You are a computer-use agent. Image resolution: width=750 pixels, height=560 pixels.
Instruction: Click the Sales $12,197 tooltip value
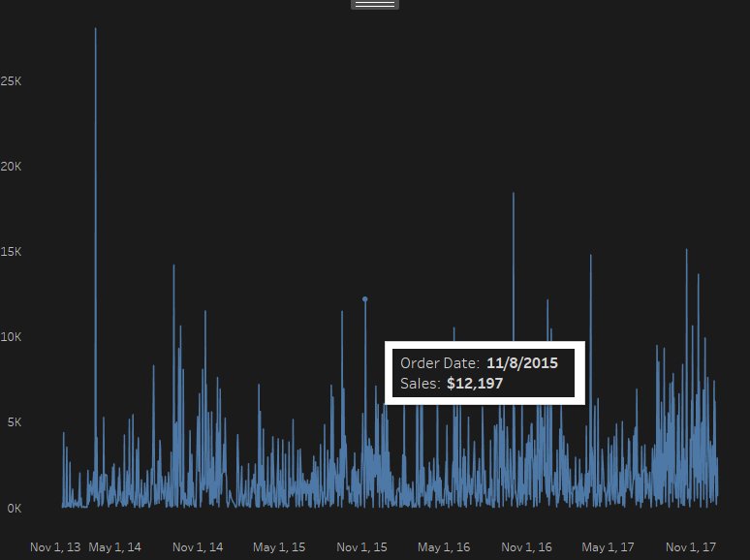click(475, 384)
